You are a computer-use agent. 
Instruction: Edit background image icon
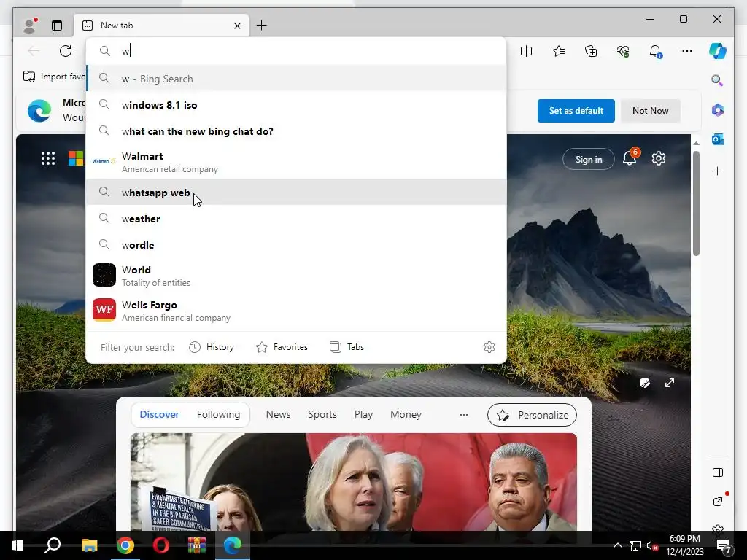point(645,383)
